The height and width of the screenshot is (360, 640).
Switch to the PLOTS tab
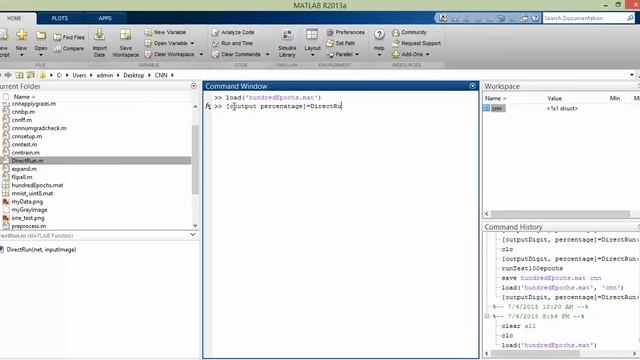click(60, 18)
